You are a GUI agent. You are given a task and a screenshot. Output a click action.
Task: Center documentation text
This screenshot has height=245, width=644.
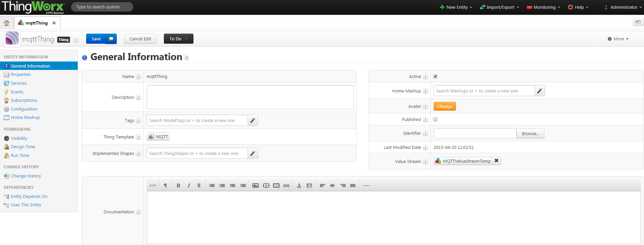coord(332,186)
